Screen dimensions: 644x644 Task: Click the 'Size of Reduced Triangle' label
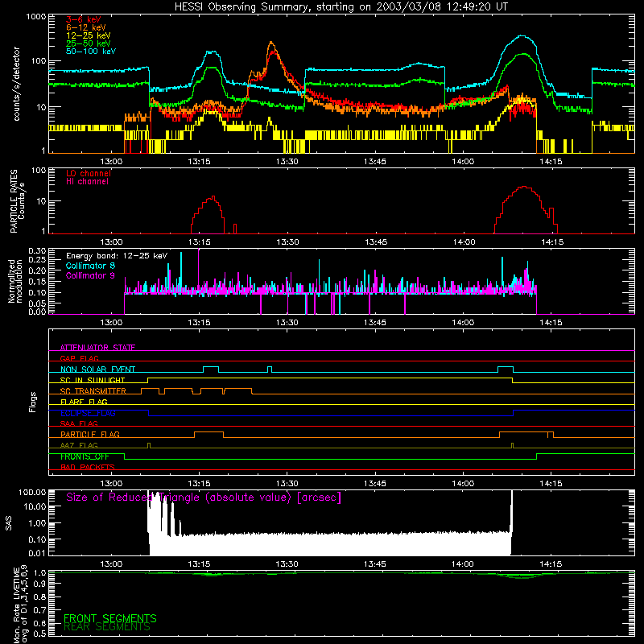(204, 497)
